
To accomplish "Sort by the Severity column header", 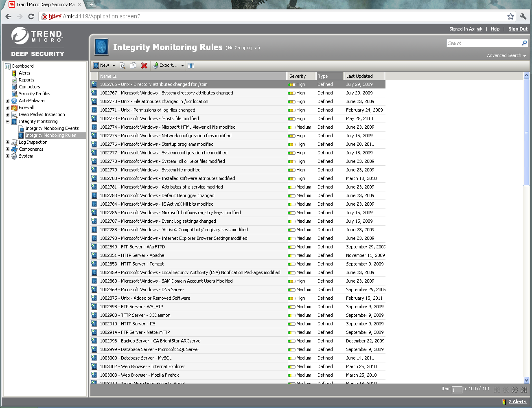I will point(301,76).
